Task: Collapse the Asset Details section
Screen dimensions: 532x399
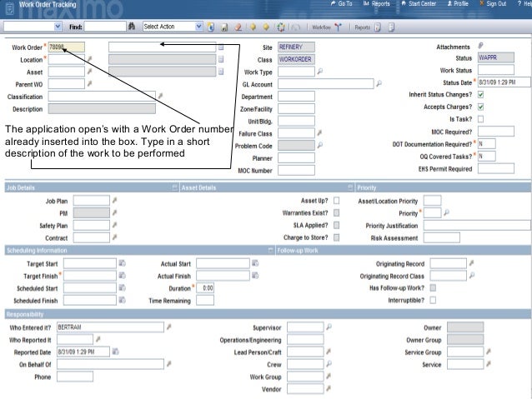Action: tap(350, 187)
